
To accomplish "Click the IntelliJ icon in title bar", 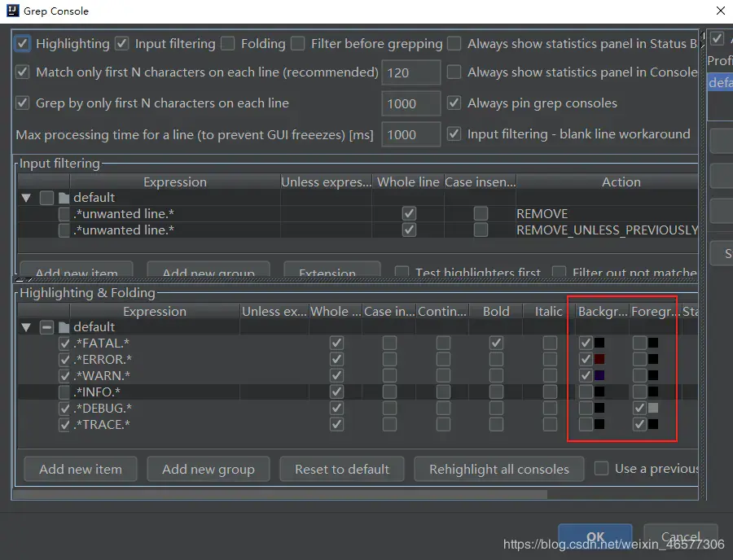I will (12, 11).
